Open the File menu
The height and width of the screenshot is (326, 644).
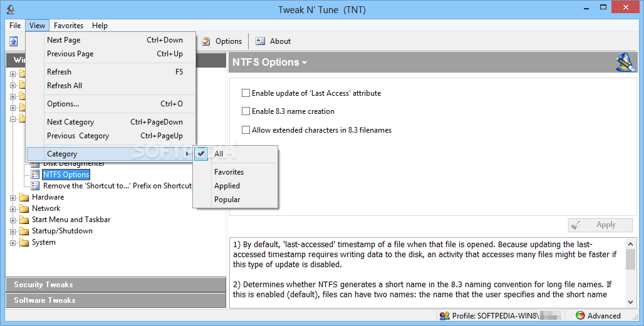pyautogui.click(x=15, y=26)
